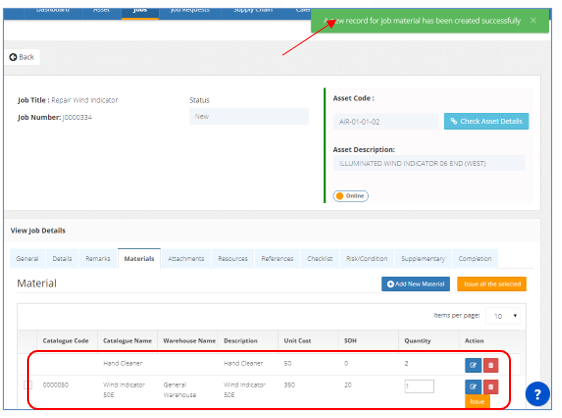
Task: Sort by Warehouse Name column header
Action: tap(189, 341)
